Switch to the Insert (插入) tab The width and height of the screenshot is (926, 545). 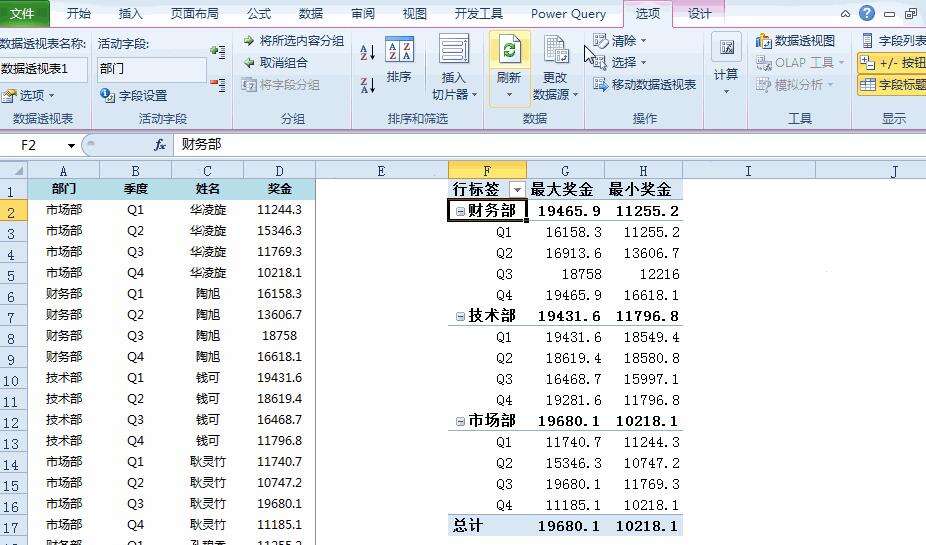pyautogui.click(x=131, y=13)
